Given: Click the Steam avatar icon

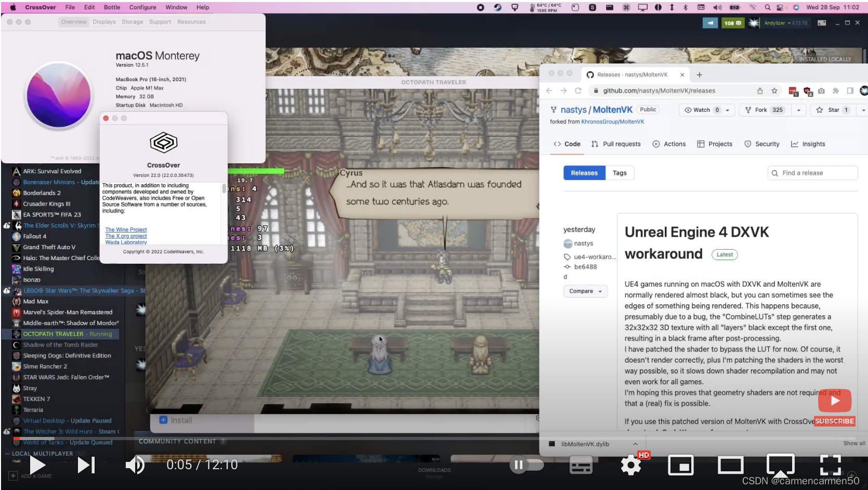Looking at the screenshot, I should pyautogui.click(x=754, y=23).
